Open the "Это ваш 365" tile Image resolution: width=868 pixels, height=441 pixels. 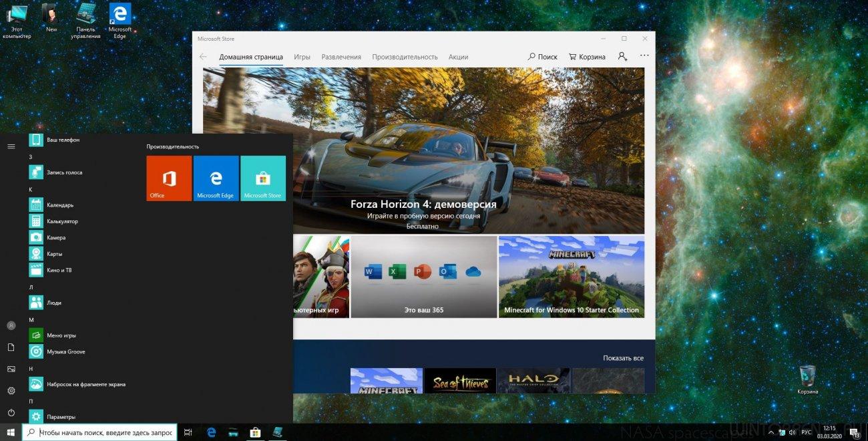click(423, 277)
